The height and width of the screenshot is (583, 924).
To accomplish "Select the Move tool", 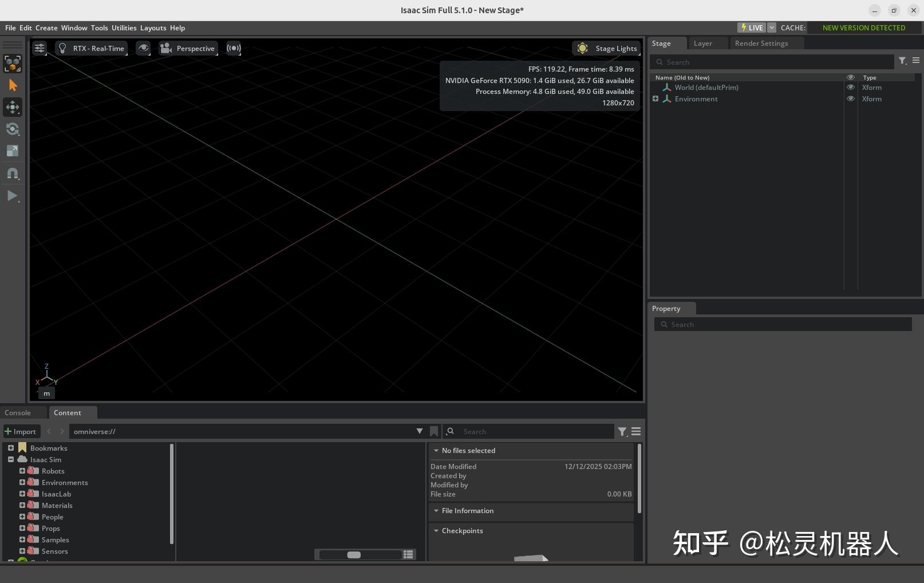I will [x=13, y=107].
